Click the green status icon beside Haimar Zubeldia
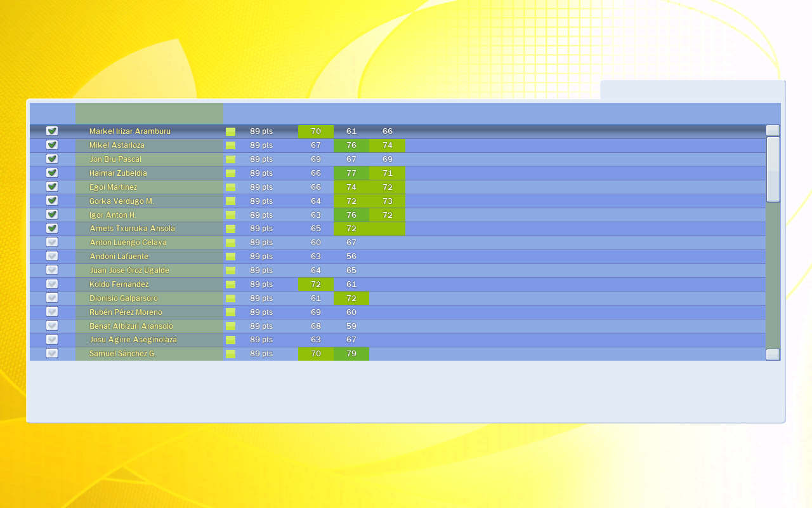Viewport: 812px width, 508px height. pyautogui.click(x=230, y=173)
